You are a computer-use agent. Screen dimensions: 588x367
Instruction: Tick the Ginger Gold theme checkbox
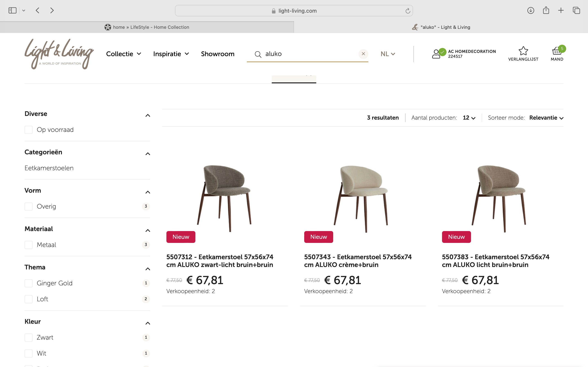click(x=29, y=283)
